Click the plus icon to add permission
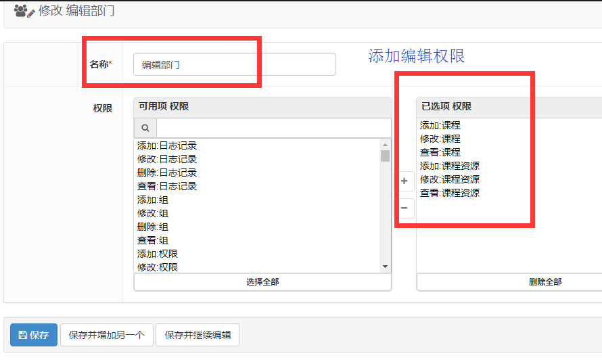The width and height of the screenshot is (602, 364). (x=404, y=181)
